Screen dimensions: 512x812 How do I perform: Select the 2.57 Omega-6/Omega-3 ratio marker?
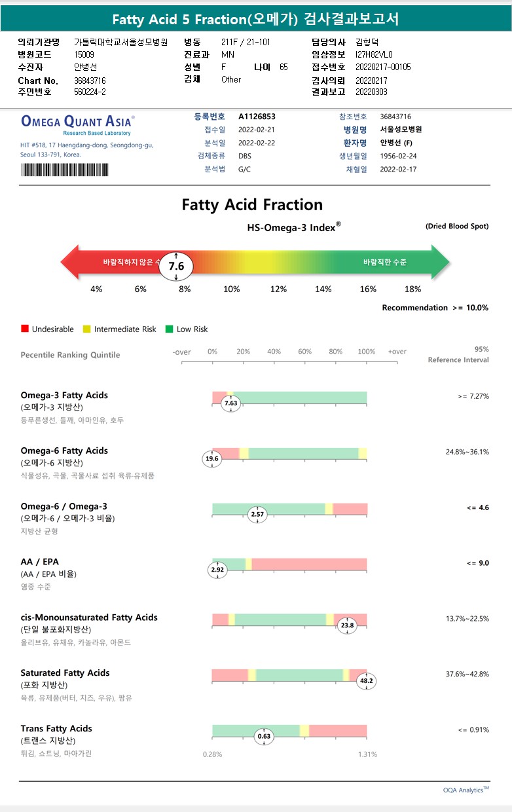coord(259,515)
